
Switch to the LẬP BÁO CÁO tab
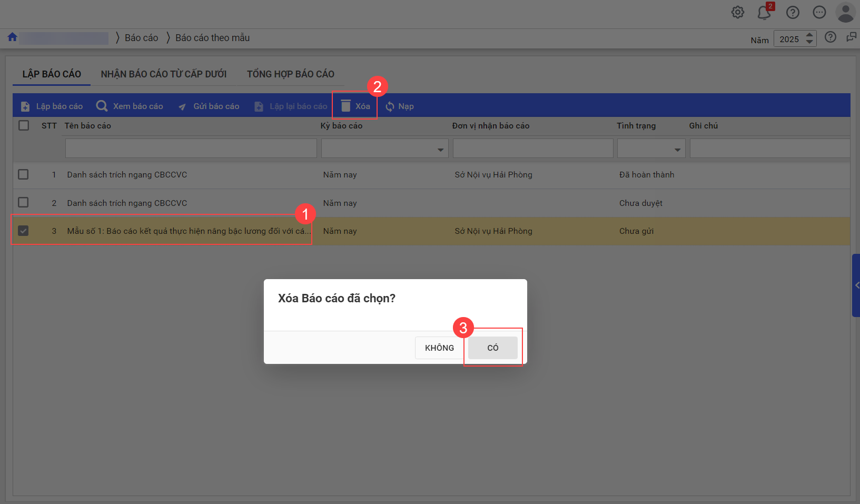point(52,74)
